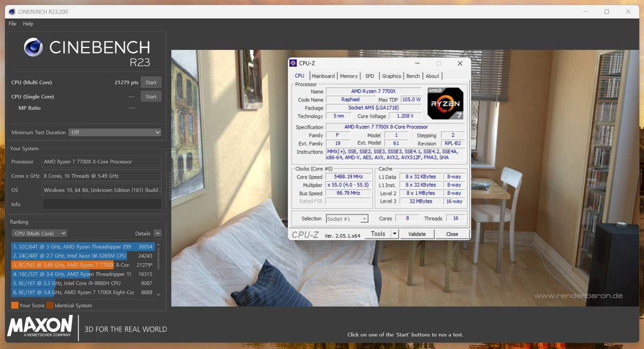Image resolution: width=644 pixels, height=349 pixels.
Task: Click the AMD Ryzen 7 logo badge
Action: (445, 103)
